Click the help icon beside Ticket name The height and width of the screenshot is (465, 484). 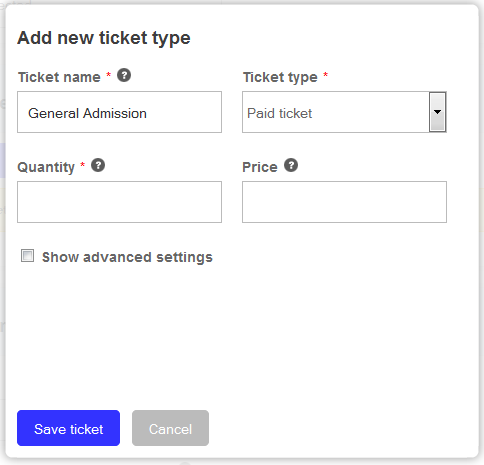click(124, 75)
